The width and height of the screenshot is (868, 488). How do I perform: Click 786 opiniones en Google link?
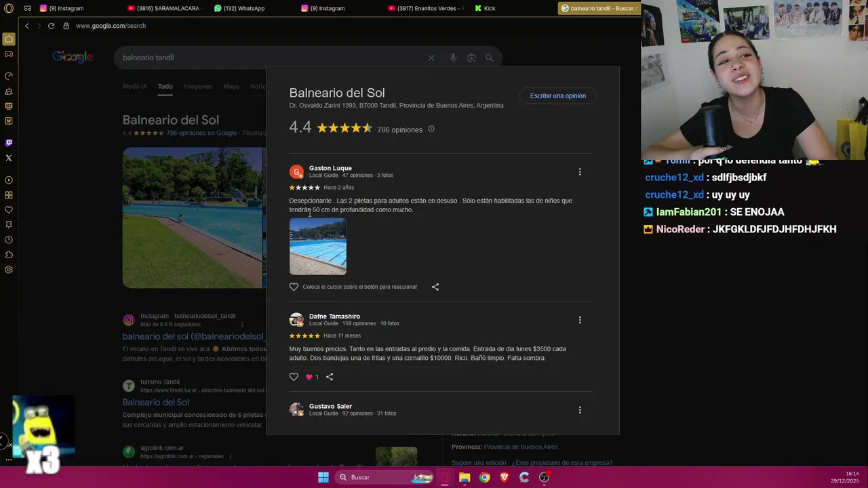click(x=201, y=133)
